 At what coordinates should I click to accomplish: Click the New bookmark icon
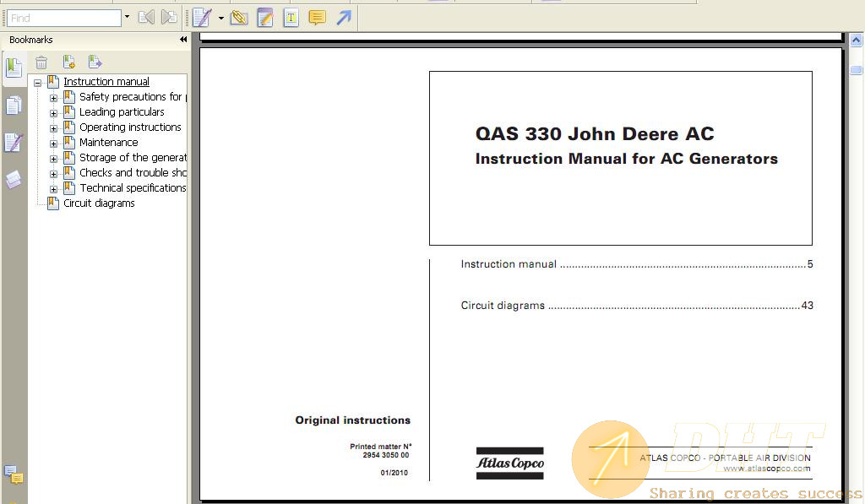pyautogui.click(x=68, y=62)
